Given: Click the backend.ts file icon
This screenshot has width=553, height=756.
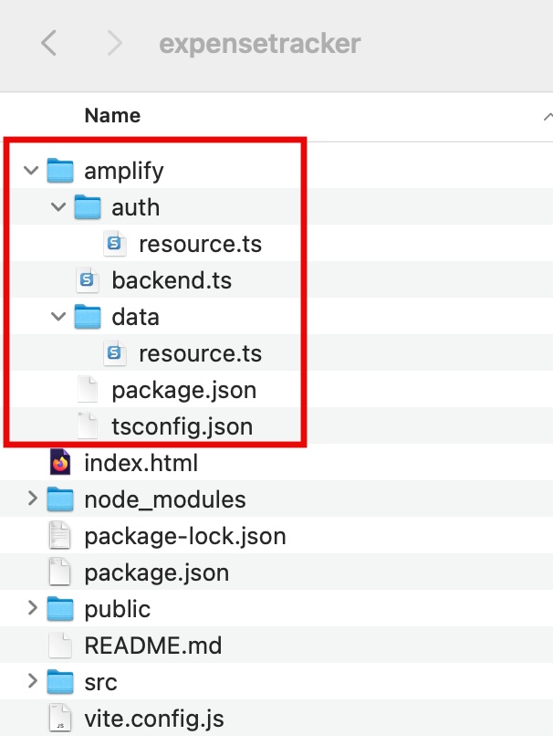Looking at the screenshot, I should point(88,280).
